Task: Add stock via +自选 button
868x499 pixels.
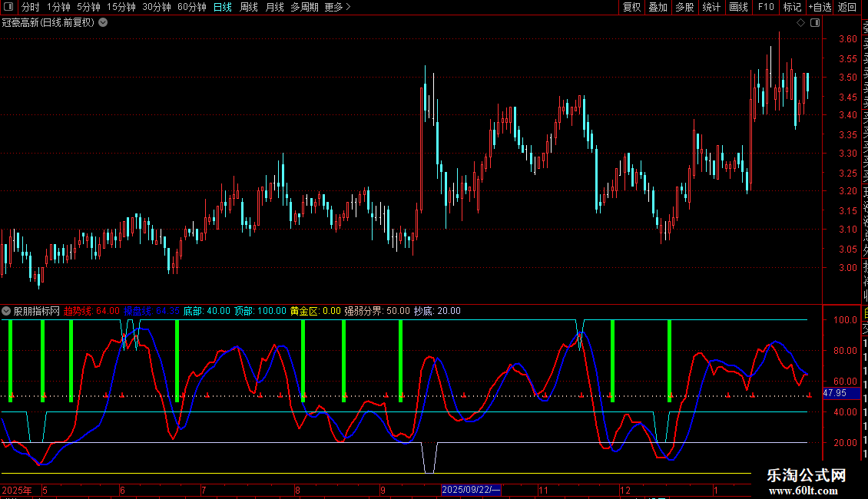Action: pos(819,7)
